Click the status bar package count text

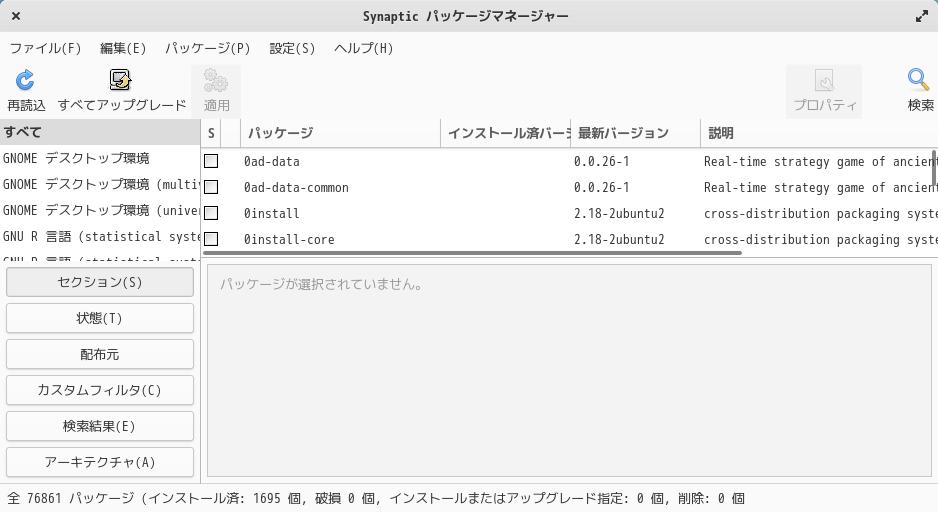click(376, 498)
